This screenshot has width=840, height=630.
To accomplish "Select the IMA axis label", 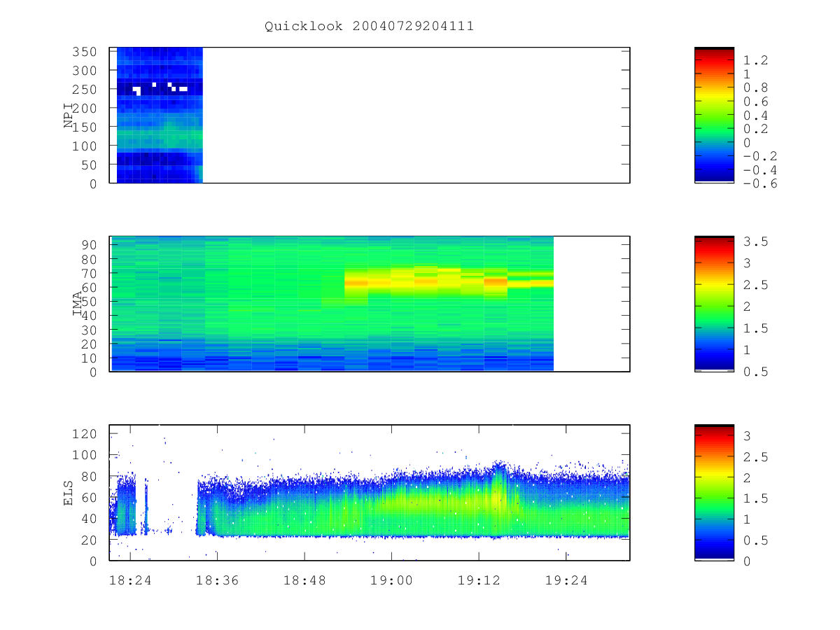I will pyautogui.click(x=78, y=304).
